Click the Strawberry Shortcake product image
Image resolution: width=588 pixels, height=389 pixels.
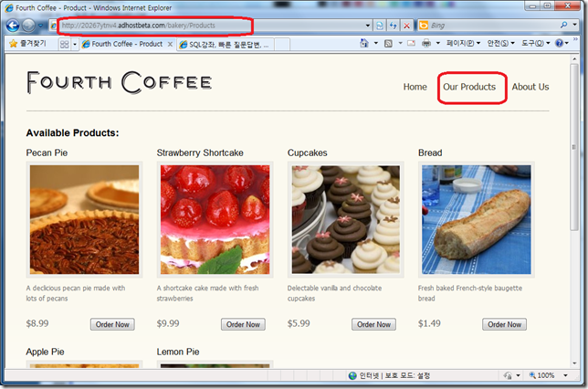coord(215,219)
